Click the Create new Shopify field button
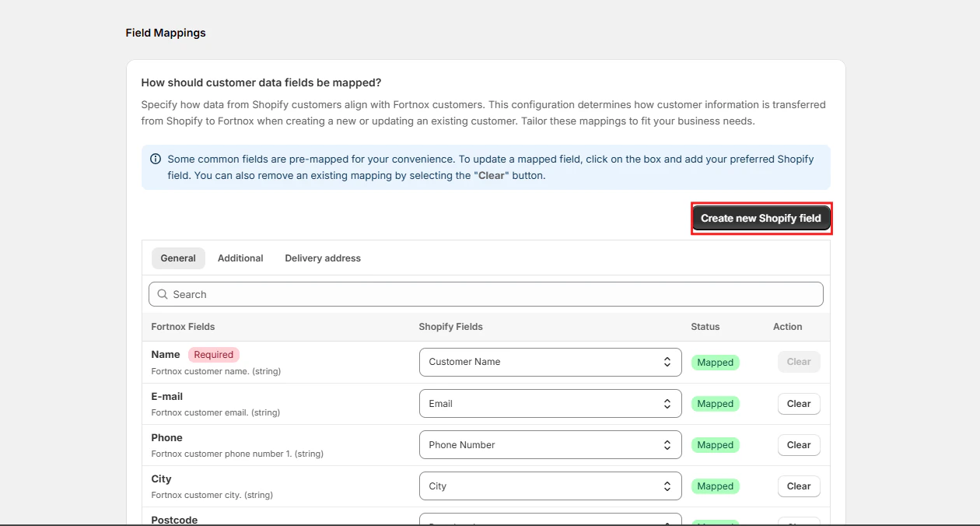The width and height of the screenshot is (980, 526). [761, 218]
